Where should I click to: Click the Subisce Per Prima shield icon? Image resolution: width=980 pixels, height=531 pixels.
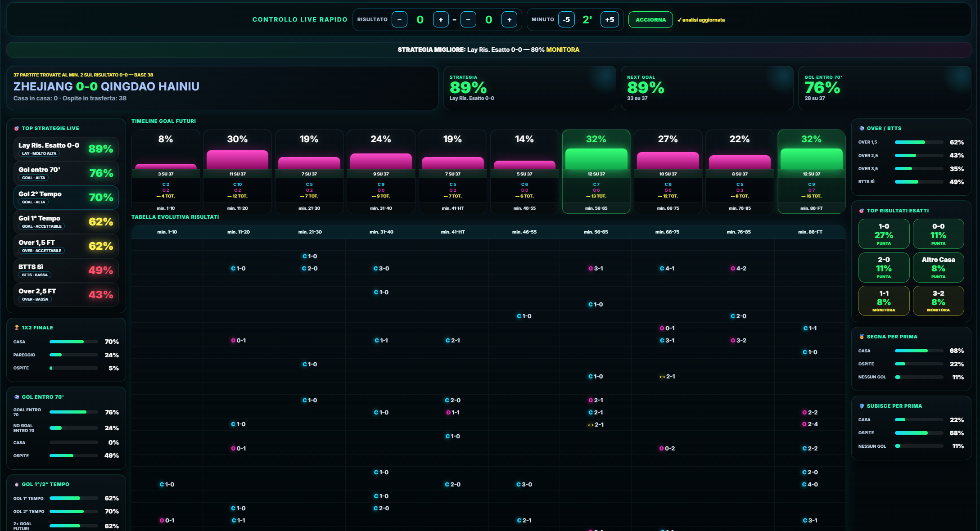(x=862, y=406)
